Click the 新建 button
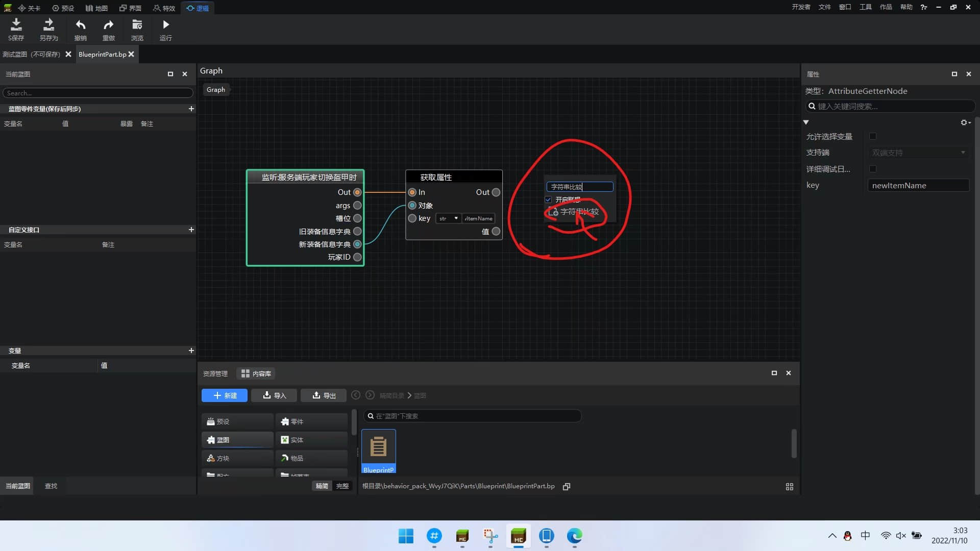The width and height of the screenshot is (980, 551). coord(225,395)
